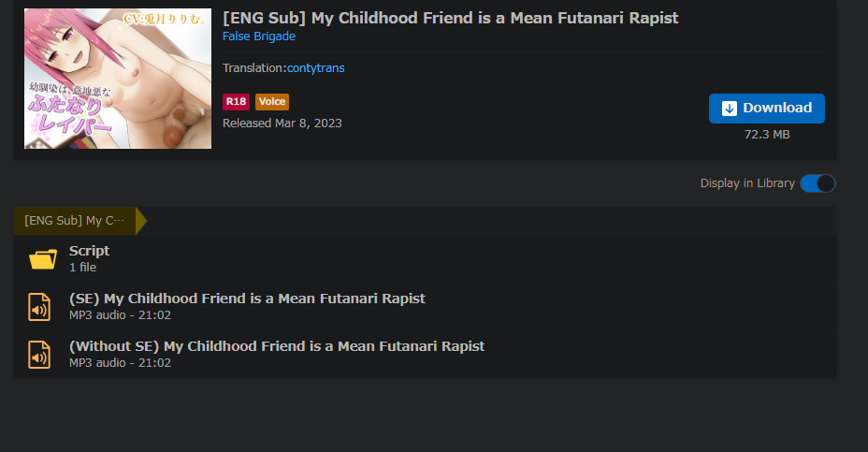
Task: Click the orange Voice tag
Action: click(272, 101)
